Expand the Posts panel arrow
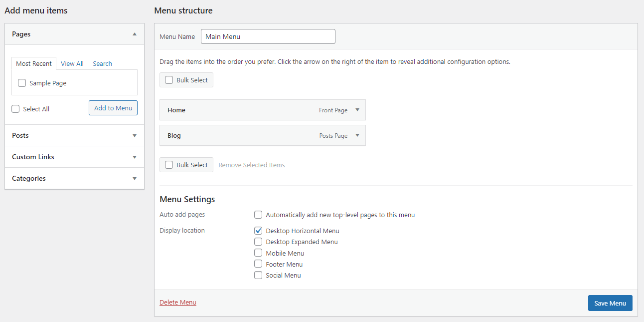Screen dimensions: 644x322 (135, 135)
